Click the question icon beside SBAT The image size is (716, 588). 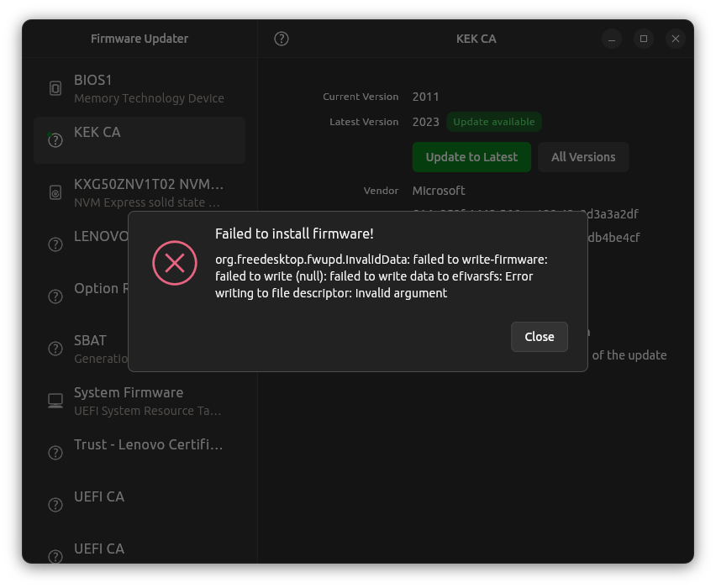point(55,349)
